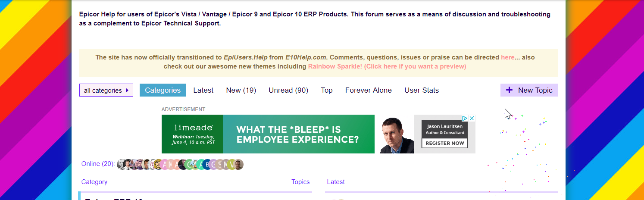Close the ad with the X icon
Viewport: 644px width, 200px height.
coord(472,118)
